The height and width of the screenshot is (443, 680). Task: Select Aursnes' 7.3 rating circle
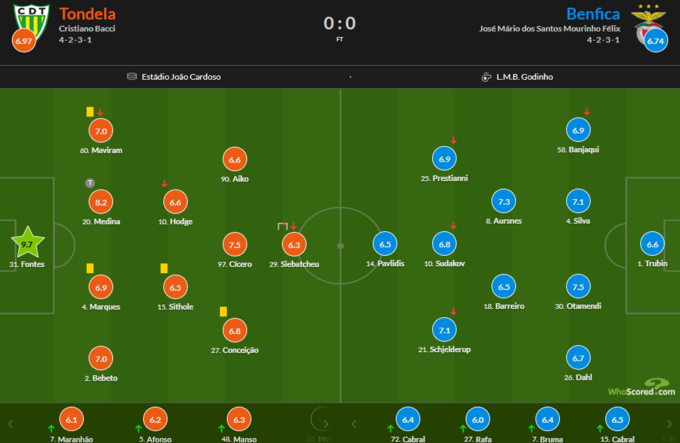coord(503,201)
